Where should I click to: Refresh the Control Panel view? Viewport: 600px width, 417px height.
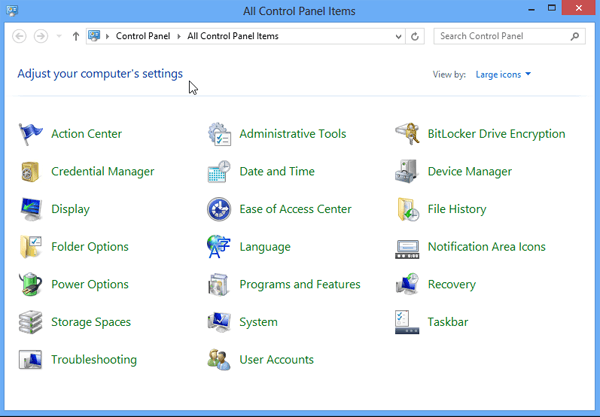pos(415,36)
